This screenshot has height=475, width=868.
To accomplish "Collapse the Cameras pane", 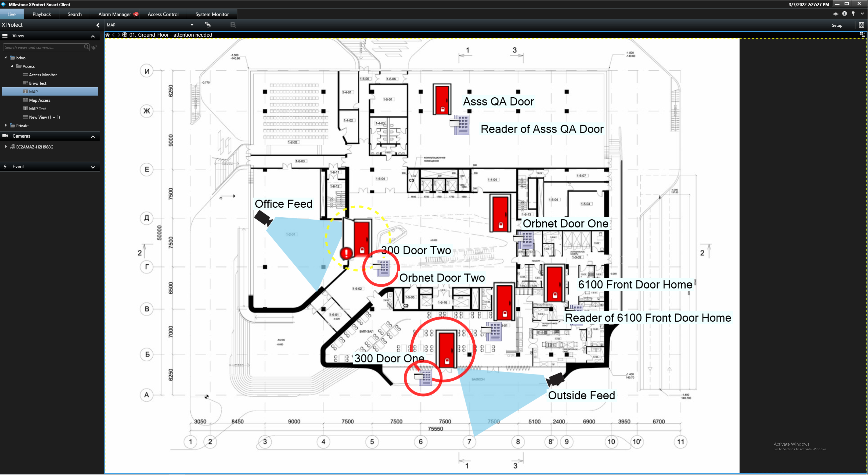I will point(93,136).
